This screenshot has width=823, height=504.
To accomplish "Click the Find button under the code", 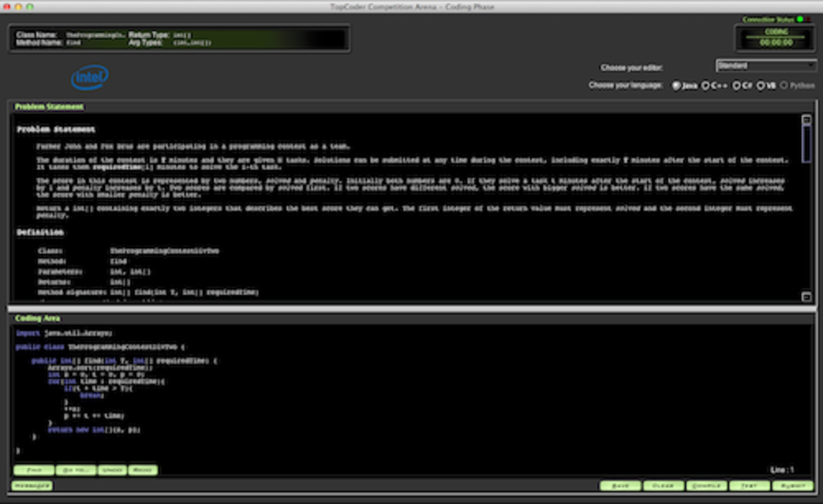I will (x=34, y=470).
